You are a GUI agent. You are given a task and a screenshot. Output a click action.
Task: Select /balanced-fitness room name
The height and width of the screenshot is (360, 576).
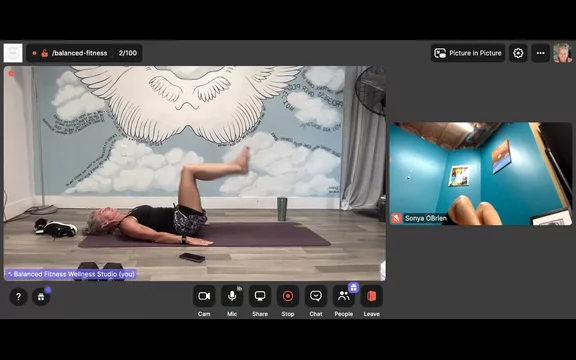tap(79, 53)
